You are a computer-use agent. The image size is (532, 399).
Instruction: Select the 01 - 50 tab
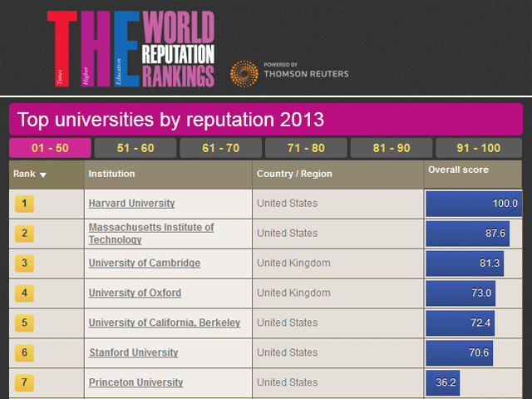tap(48, 148)
